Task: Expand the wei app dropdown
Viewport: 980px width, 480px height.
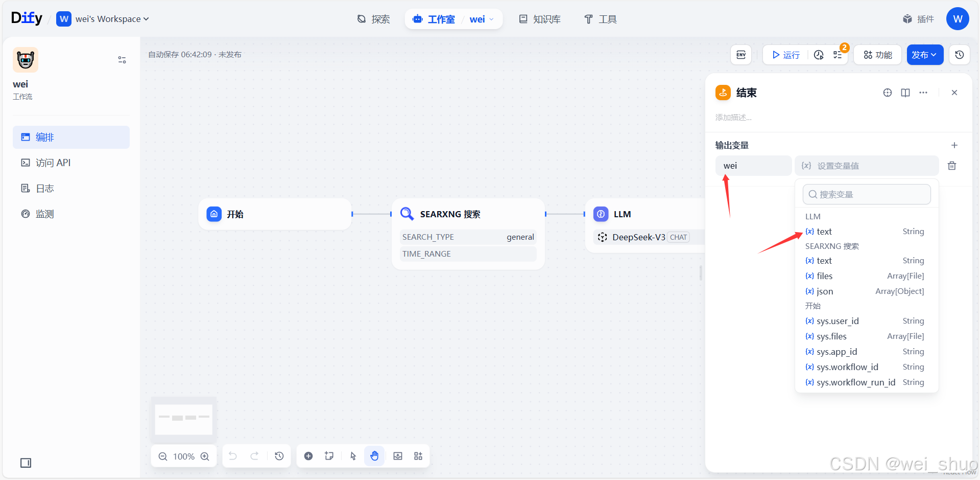Action: [482, 19]
